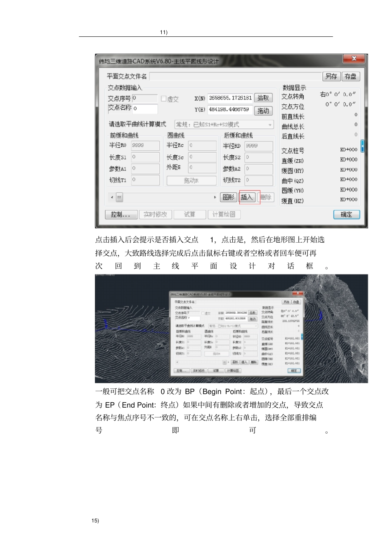Click the X(N) coordinate field in upper dialog
The image size is (392, 555).
[x=230, y=98]
